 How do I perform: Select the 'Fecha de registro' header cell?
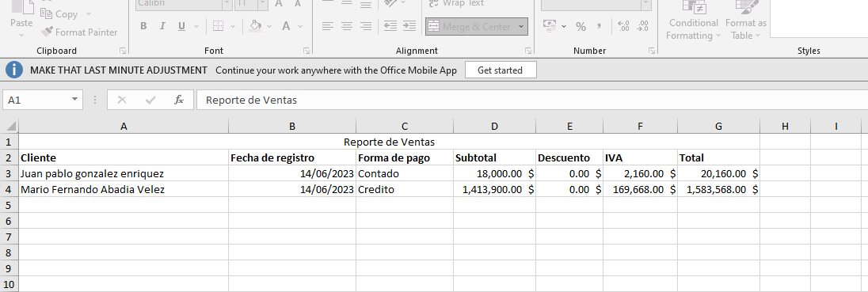point(291,157)
